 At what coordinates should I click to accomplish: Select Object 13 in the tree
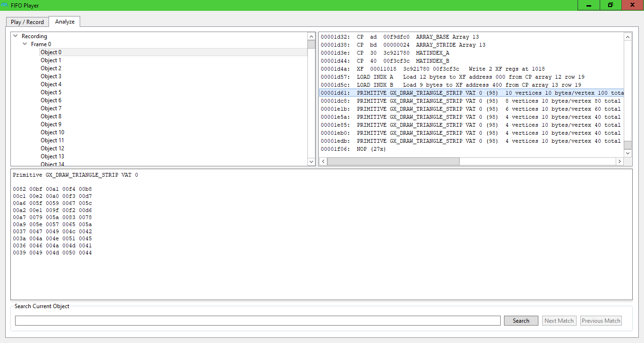click(52, 156)
